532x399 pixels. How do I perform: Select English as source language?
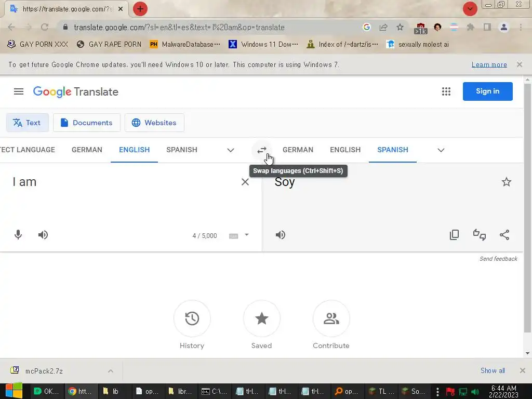[x=135, y=150]
